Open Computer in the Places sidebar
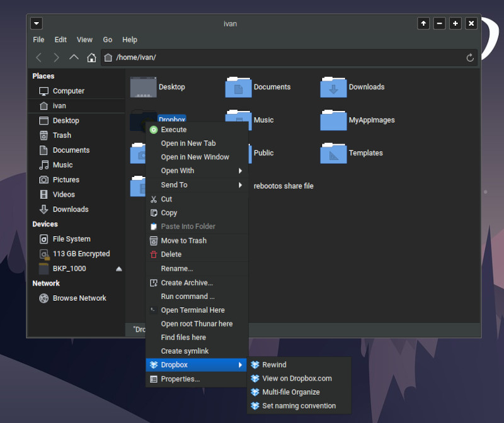Screen dimensions: 504x423 point(76,91)
